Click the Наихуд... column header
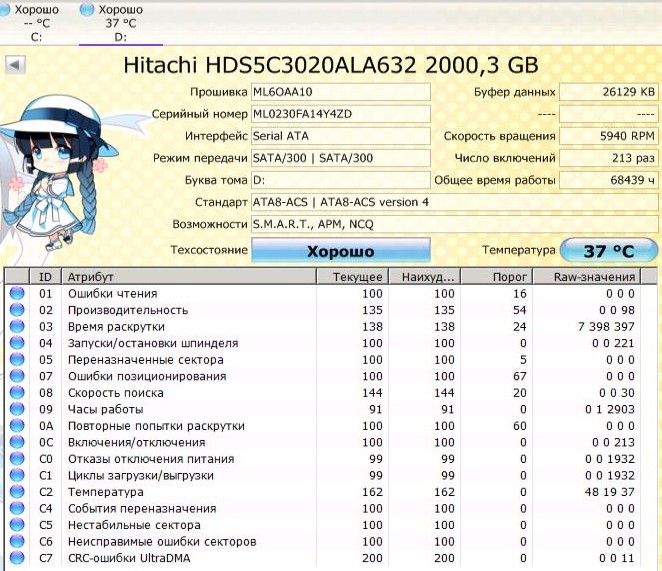 point(424,277)
